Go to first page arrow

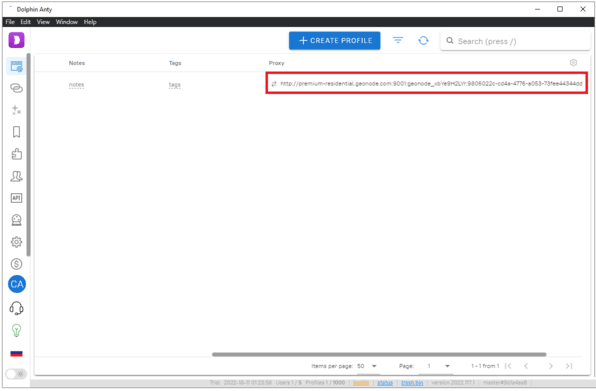coord(508,366)
